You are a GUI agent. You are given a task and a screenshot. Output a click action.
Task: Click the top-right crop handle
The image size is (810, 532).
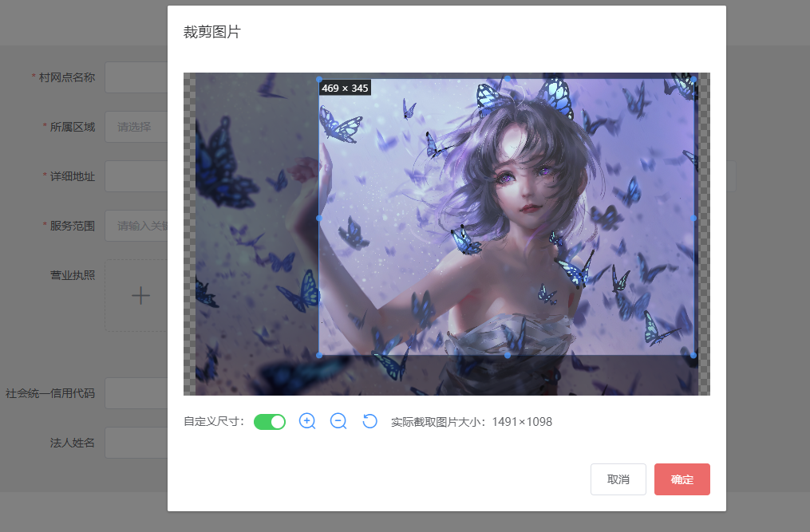coord(693,79)
